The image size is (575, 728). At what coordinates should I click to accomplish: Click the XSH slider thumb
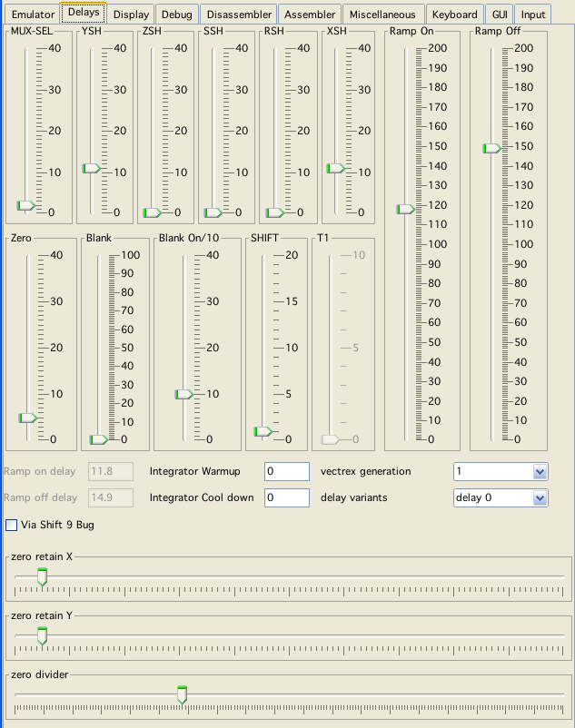tap(335, 168)
